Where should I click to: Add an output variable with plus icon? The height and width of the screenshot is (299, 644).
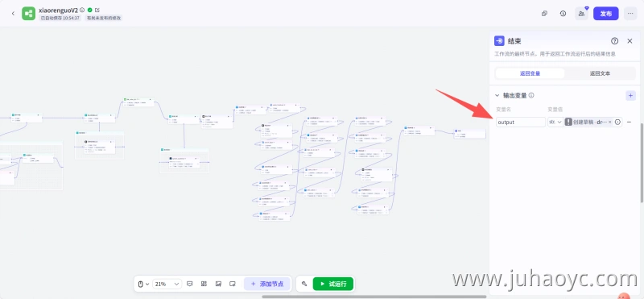coord(630,95)
